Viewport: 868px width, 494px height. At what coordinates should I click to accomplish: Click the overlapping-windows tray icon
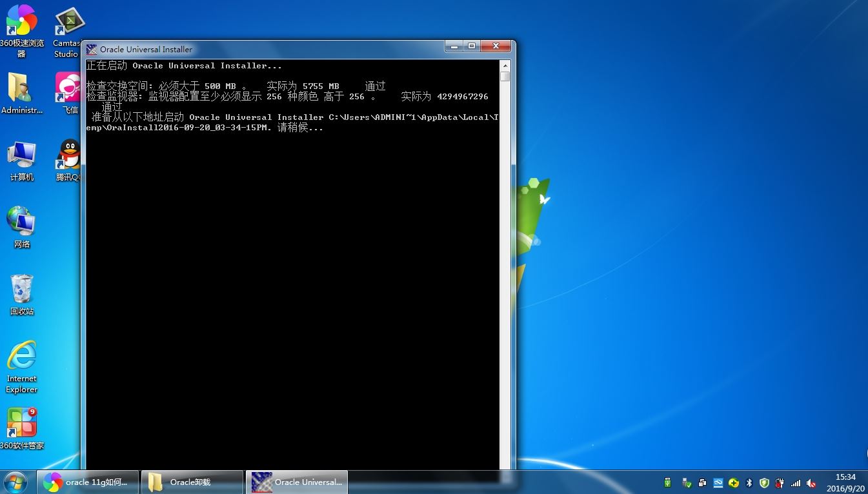(702, 482)
